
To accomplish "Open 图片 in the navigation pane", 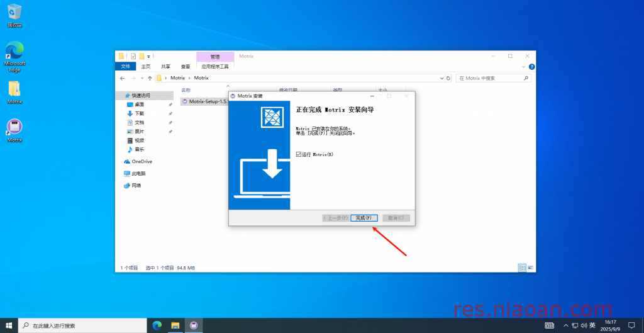I will coord(139,132).
